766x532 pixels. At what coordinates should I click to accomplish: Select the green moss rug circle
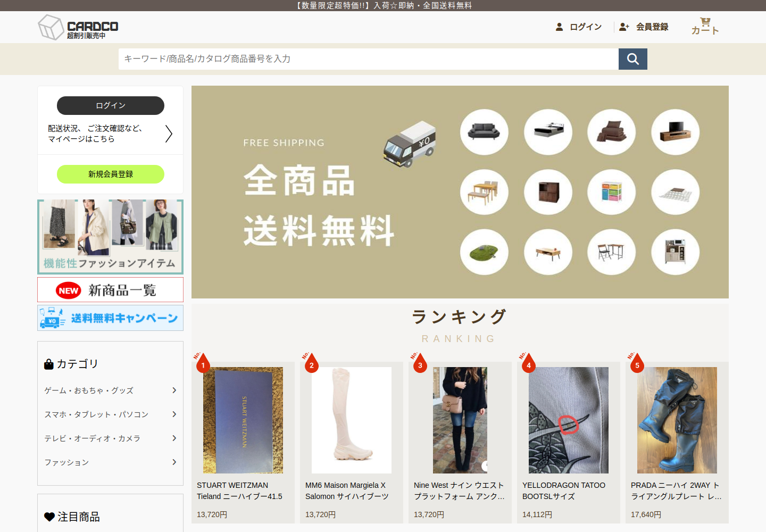[484, 252]
